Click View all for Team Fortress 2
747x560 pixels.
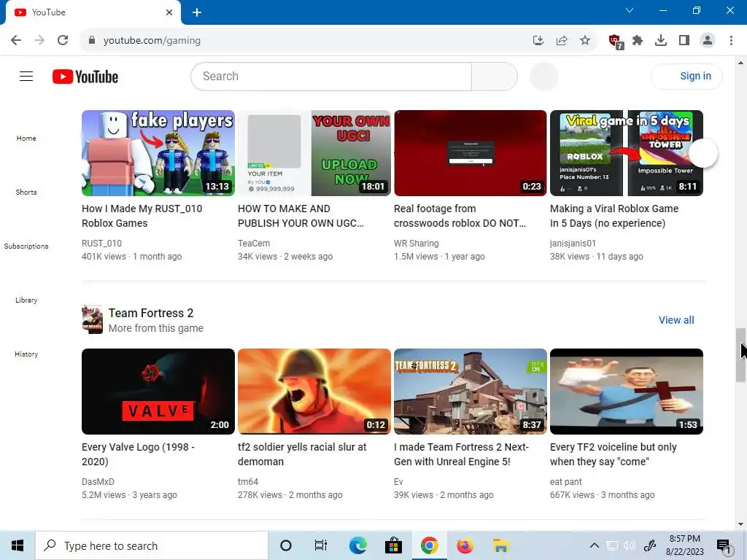click(676, 320)
